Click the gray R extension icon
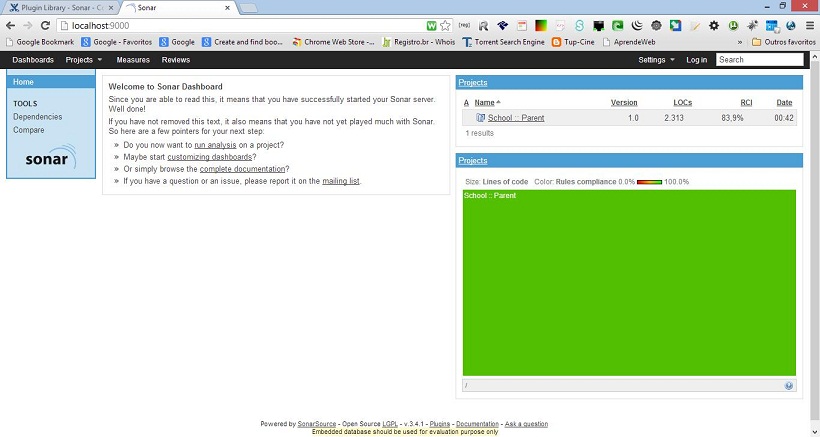This screenshot has width=820, height=437. (483, 25)
